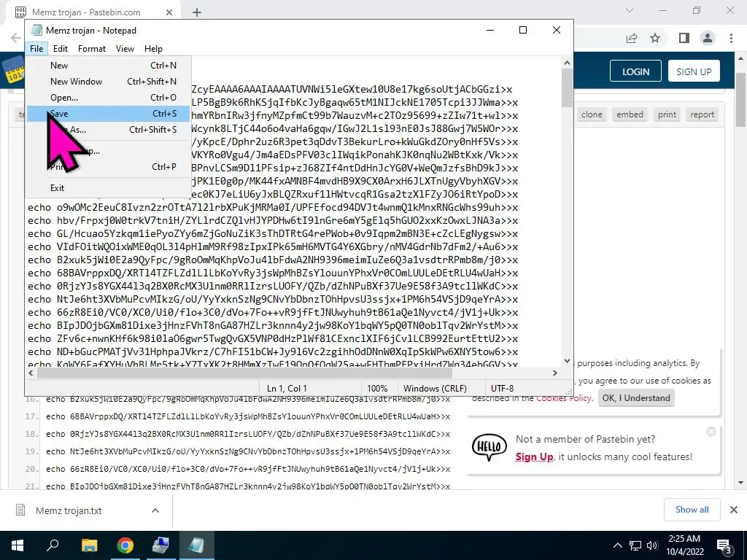The width and height of the screenshot is (747, 560).
Task: Click the computer app icon in the taskbar
Action: point(160,545)
